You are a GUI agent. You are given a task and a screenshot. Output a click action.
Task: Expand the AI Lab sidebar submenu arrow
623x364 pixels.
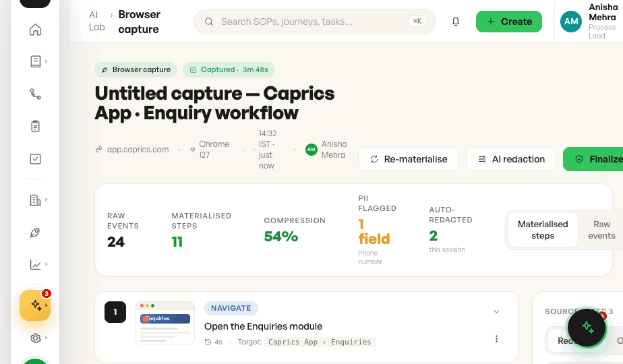coord(47,305)
